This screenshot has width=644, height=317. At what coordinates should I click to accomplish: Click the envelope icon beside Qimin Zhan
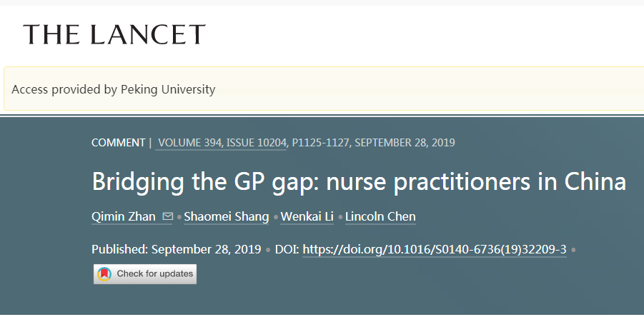click(x=168, y=217)
